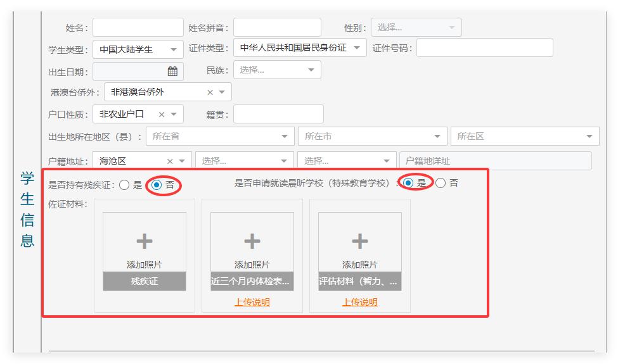Click 添加照片 text in the 残疾证 card
This screenshot has width=618, height=364.
(145, 265)
